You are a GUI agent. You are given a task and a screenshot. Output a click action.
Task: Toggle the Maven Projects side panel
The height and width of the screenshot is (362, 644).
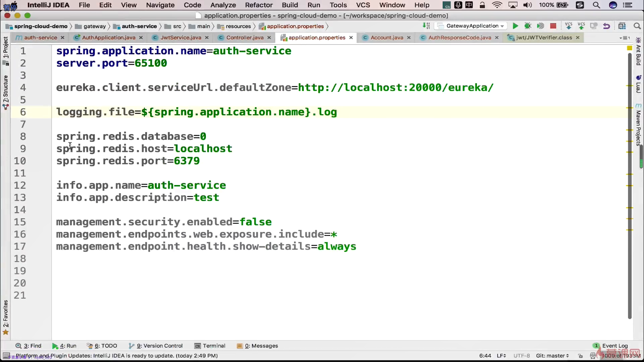638,126
